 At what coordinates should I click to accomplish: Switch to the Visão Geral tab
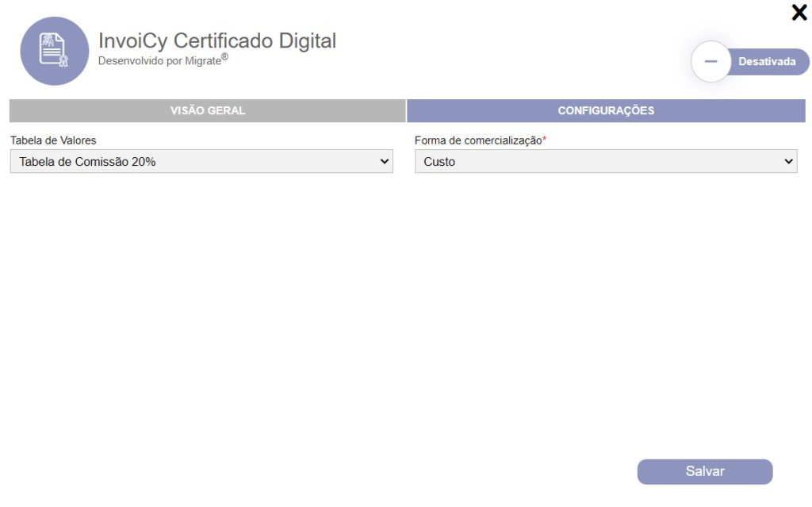pyautogui.click(x=208, y=111)
